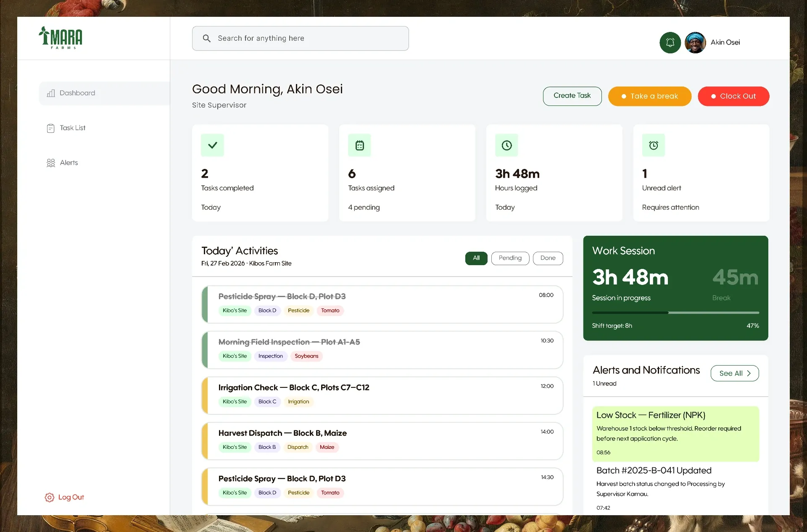Click the Alerts people icon
This screenshot has height=532, width=807.
[x=51, y=163]
